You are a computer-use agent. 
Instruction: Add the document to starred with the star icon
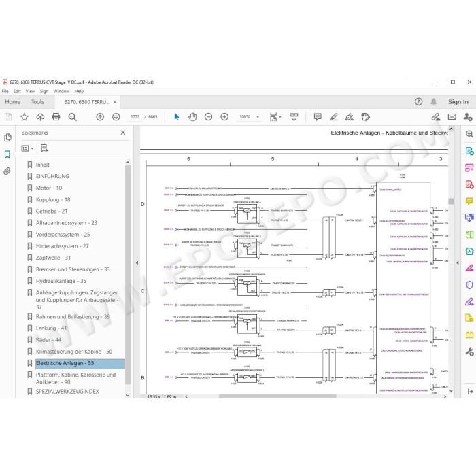click(24, 117)
